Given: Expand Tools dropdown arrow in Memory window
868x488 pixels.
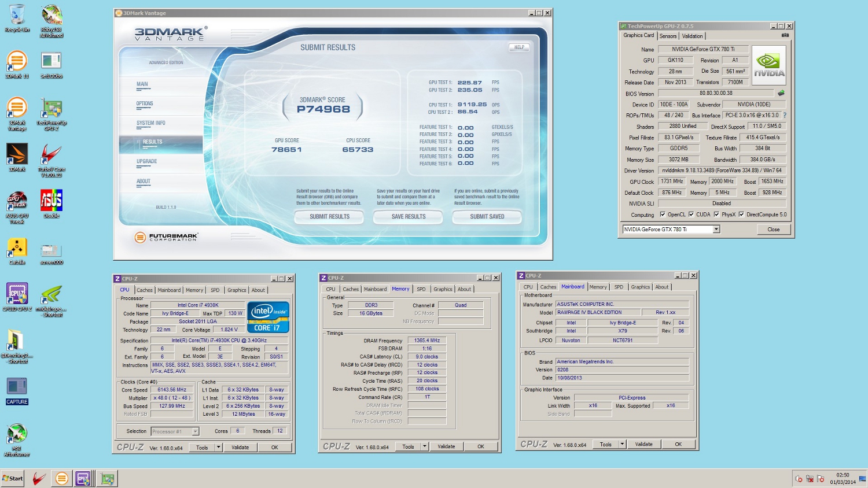Looking at the screenshot, I should [425, 446].
